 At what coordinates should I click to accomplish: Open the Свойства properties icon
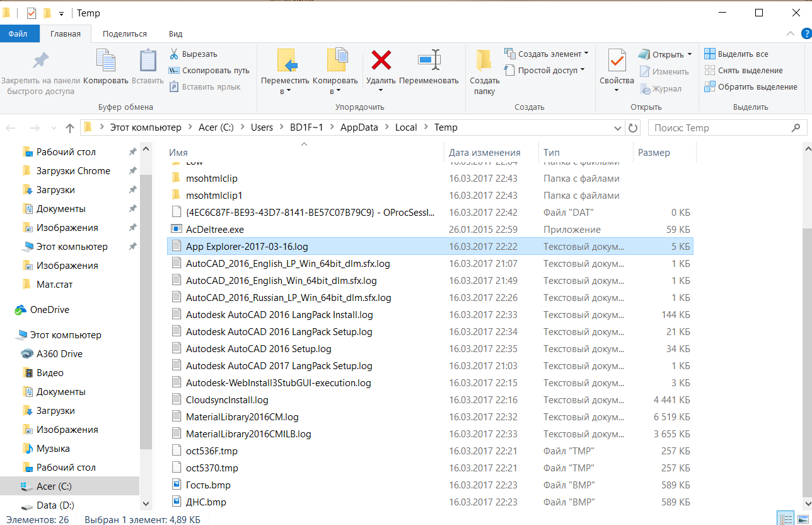point(617,61)
